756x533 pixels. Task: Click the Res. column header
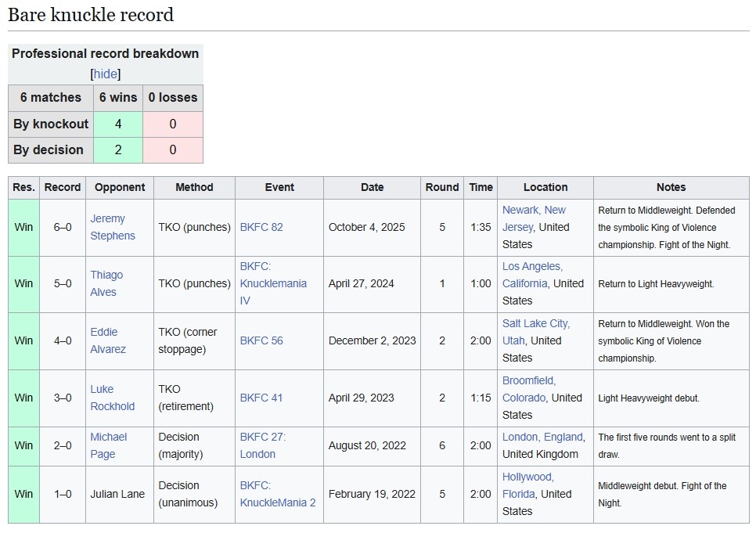[x=23, y=188]
